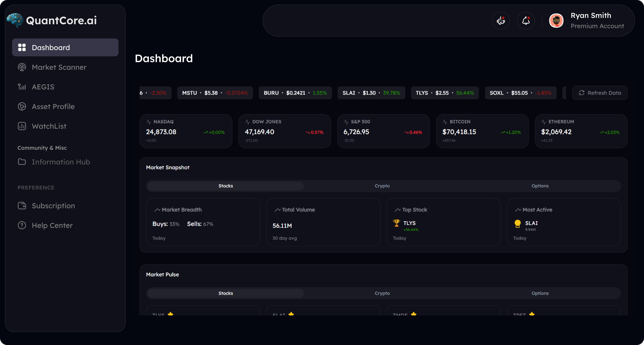This screenshot has width=644, height=345.
Task: Click the AI assistant robot icon
Action: tap(501, 21)
